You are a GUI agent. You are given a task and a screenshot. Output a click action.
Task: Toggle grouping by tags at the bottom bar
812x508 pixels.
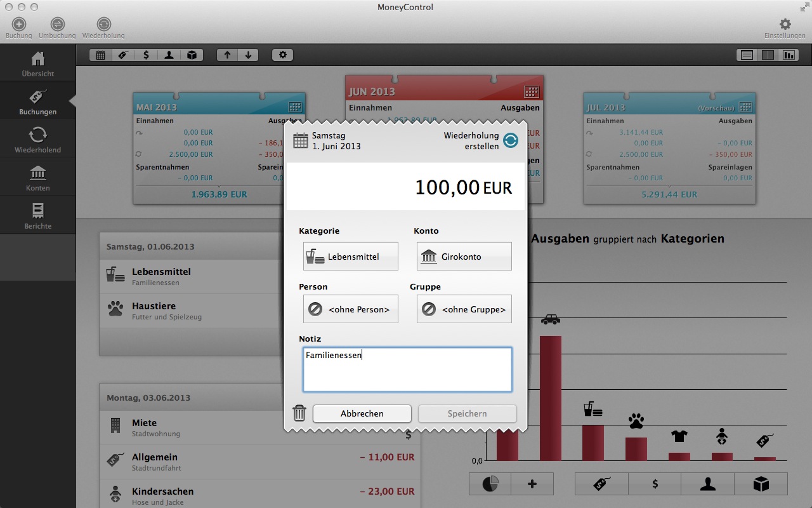coord(601,484)
